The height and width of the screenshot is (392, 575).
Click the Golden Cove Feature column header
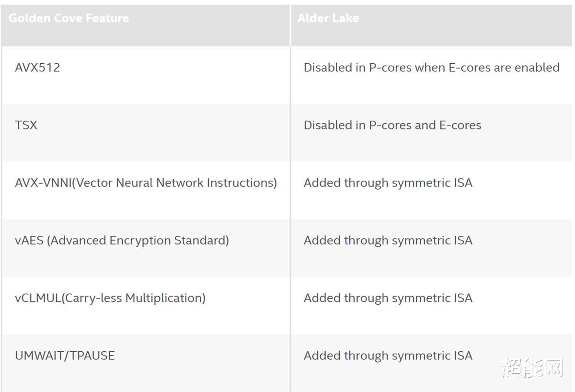point(145,25)
